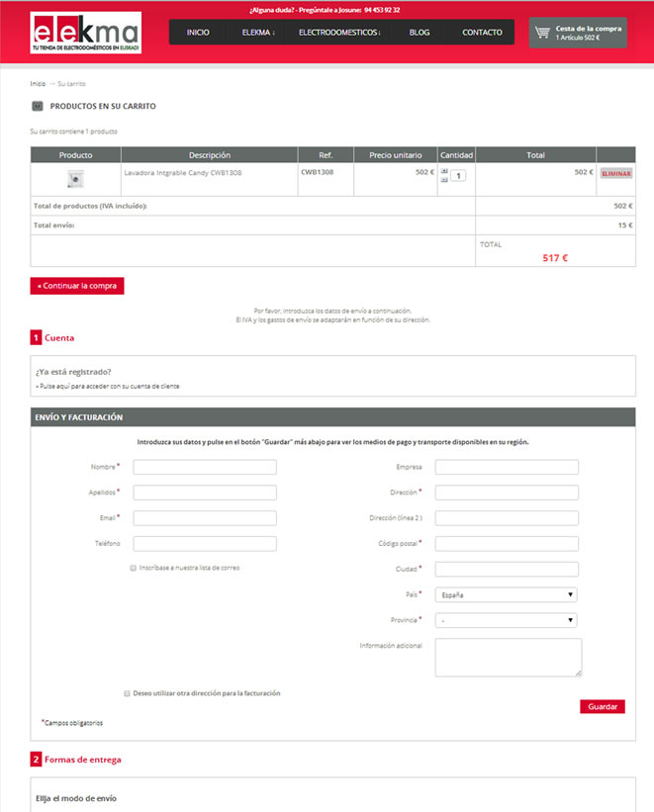Focus the Nombre input field
The image size is (654, 812).
[205, 467]
